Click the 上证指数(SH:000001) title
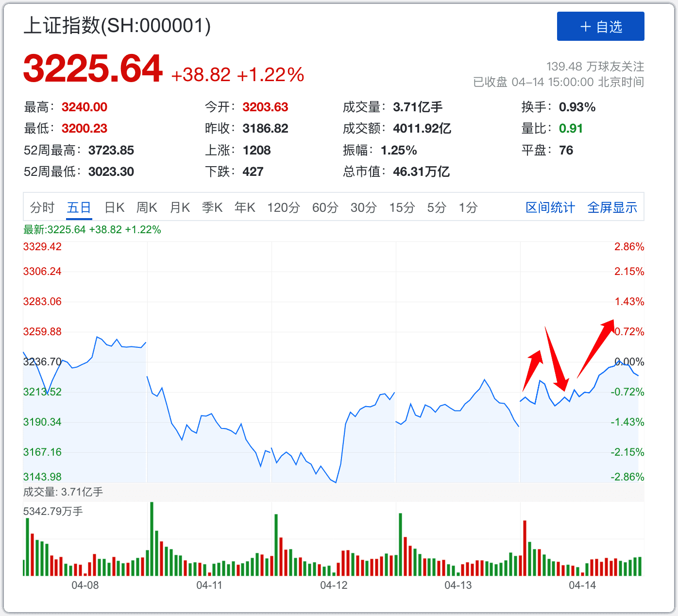This screenshot has height=616, width=678. click(x=117, y=26)
